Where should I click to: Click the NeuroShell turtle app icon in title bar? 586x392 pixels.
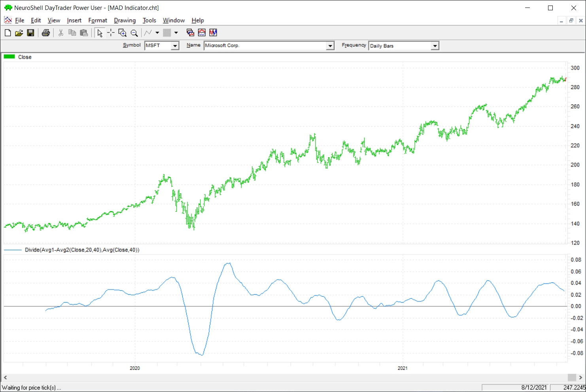[8, 8]
